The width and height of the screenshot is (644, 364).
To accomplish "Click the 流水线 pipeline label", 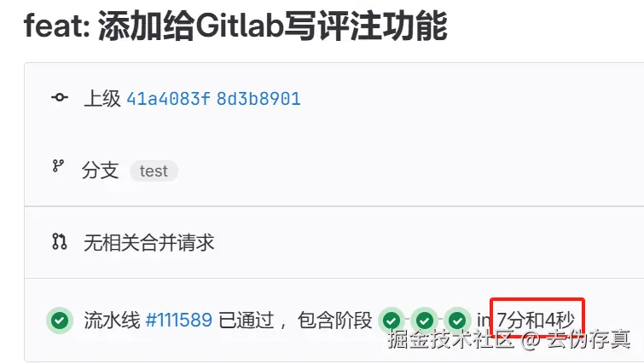I will pos(112,320).
